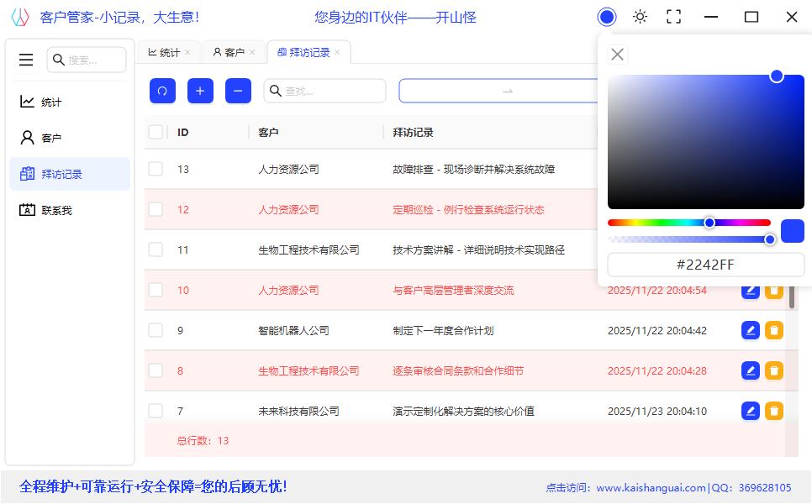Viewport: 812px width, 504px height.
Task: Sort by the 客户 column header
Action: 268,133
